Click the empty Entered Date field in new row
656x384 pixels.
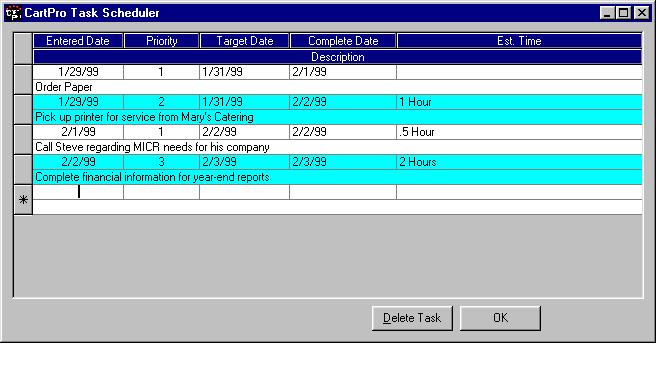pos(78,192)
